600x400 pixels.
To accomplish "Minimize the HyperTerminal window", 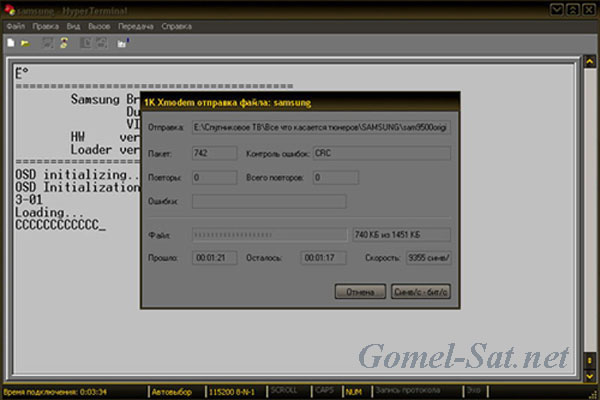I will [556, 9].
